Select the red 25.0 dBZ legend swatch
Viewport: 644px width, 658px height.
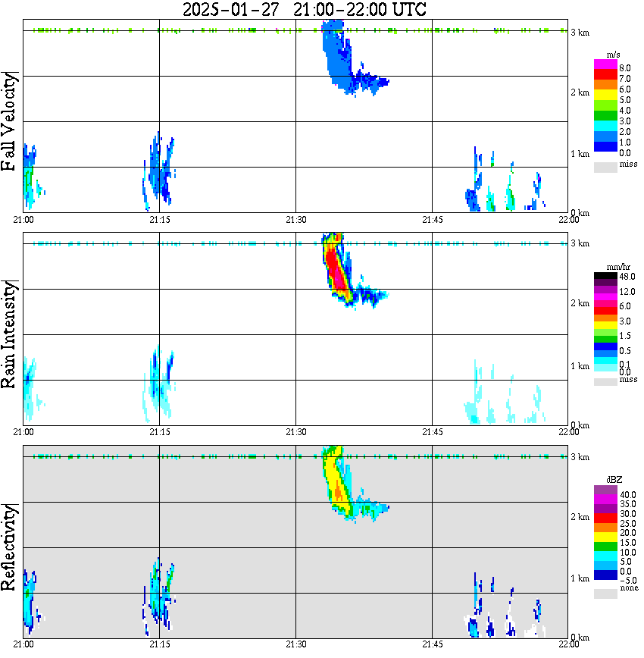tap(605, 519)
